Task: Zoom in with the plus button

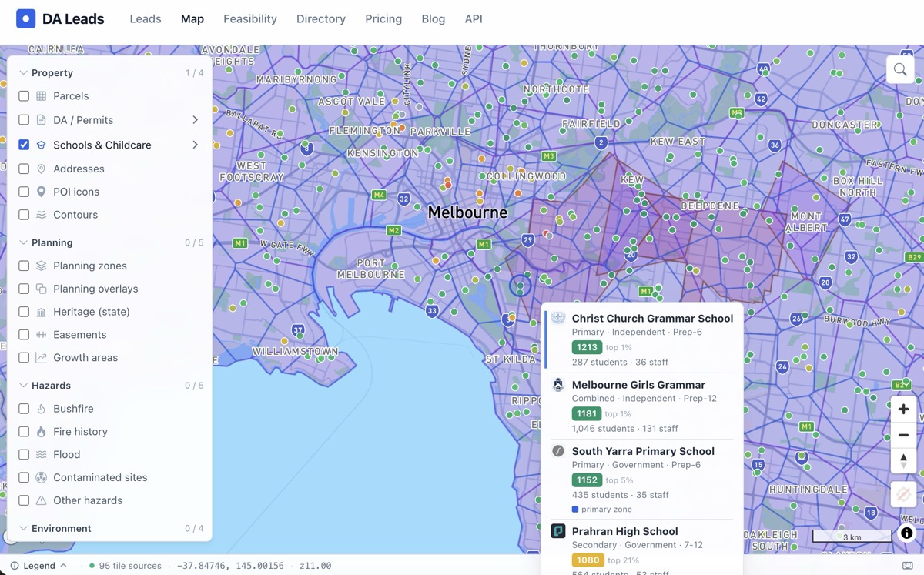Action: pyautogui.click(x=904, y=410)
